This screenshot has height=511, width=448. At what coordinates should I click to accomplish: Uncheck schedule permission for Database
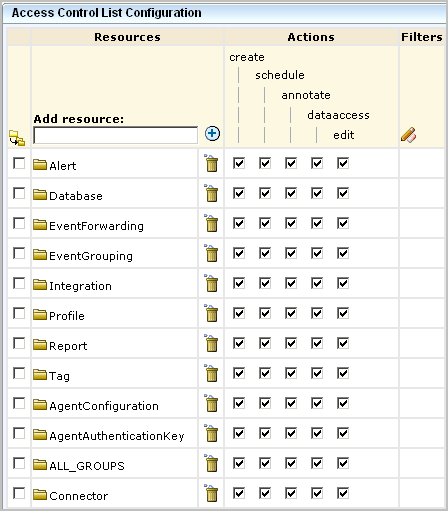(x=265, y=193)
